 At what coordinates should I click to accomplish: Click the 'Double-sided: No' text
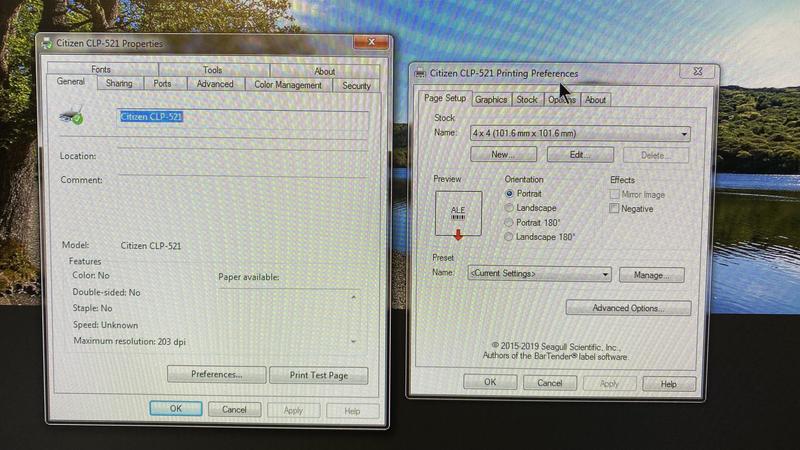point(106,292)
